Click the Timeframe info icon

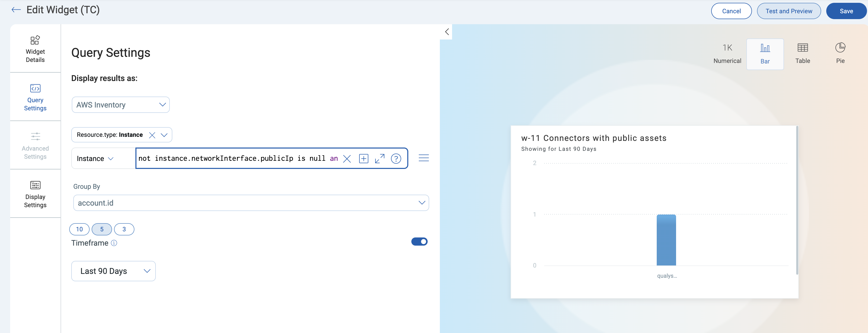click(114, 243)
